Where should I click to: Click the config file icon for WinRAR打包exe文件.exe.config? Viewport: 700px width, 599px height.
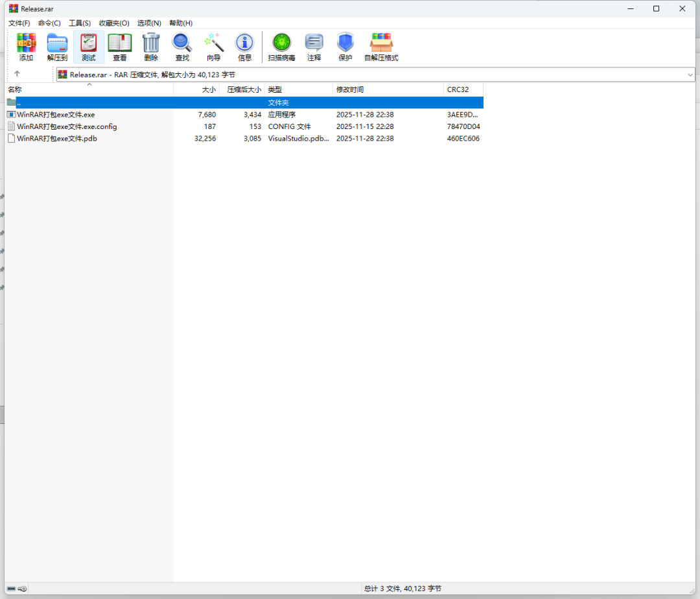11,126
